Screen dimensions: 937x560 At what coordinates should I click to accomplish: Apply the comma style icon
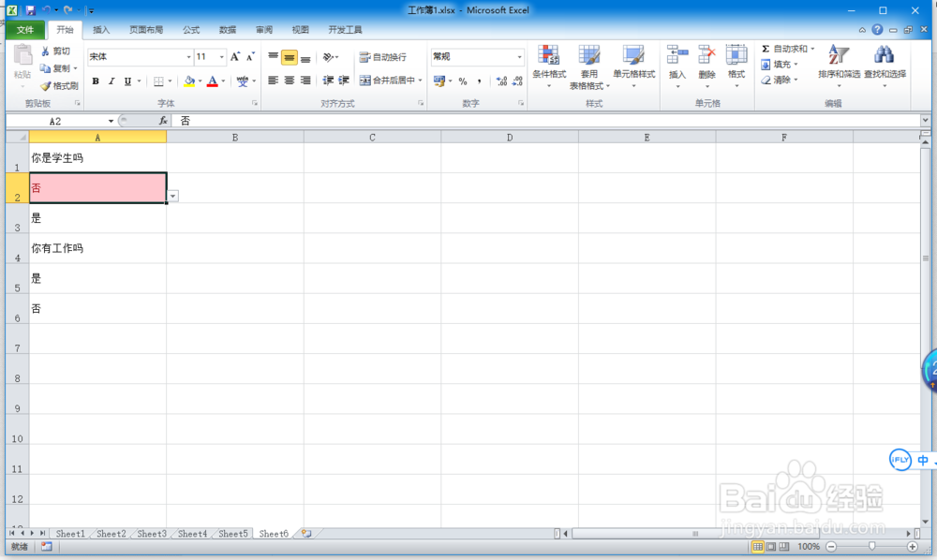479,81
